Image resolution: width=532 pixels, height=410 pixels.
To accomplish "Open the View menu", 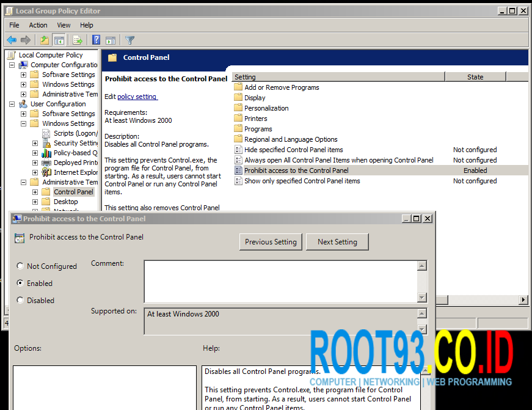I will [x=64, y=25].
